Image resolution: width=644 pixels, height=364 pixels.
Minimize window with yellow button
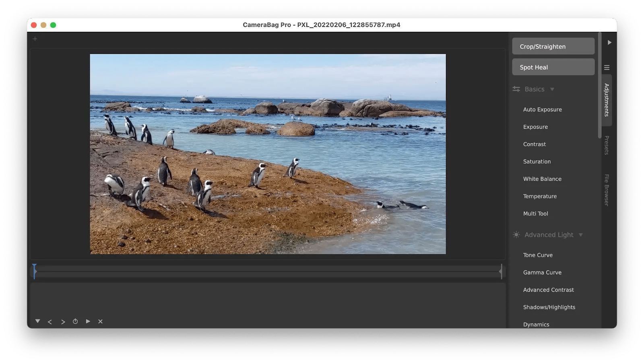43,25
